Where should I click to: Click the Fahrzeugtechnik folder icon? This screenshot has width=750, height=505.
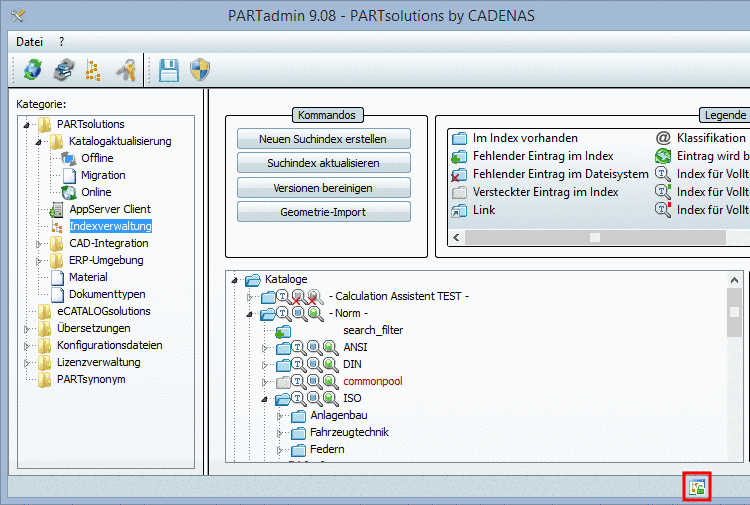298,433
